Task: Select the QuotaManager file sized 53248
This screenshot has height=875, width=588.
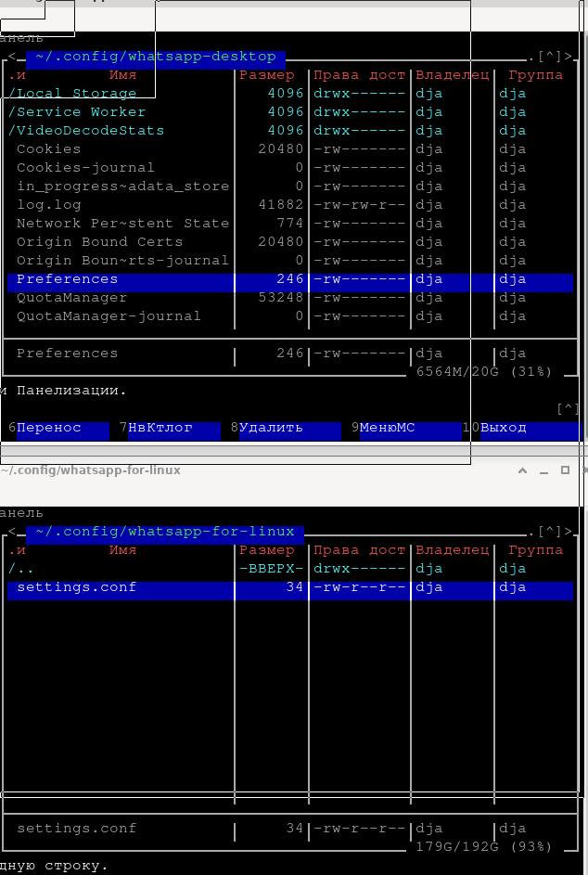Action: tap(290, 298)
